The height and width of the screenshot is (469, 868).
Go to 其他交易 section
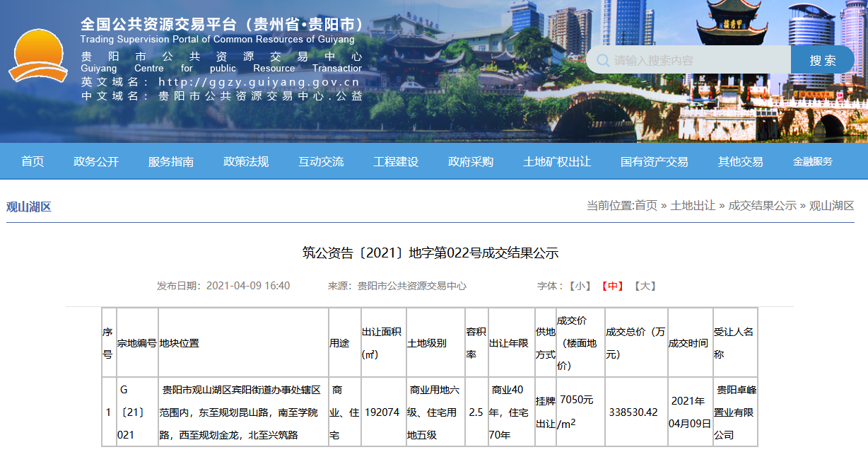(740, 161)
